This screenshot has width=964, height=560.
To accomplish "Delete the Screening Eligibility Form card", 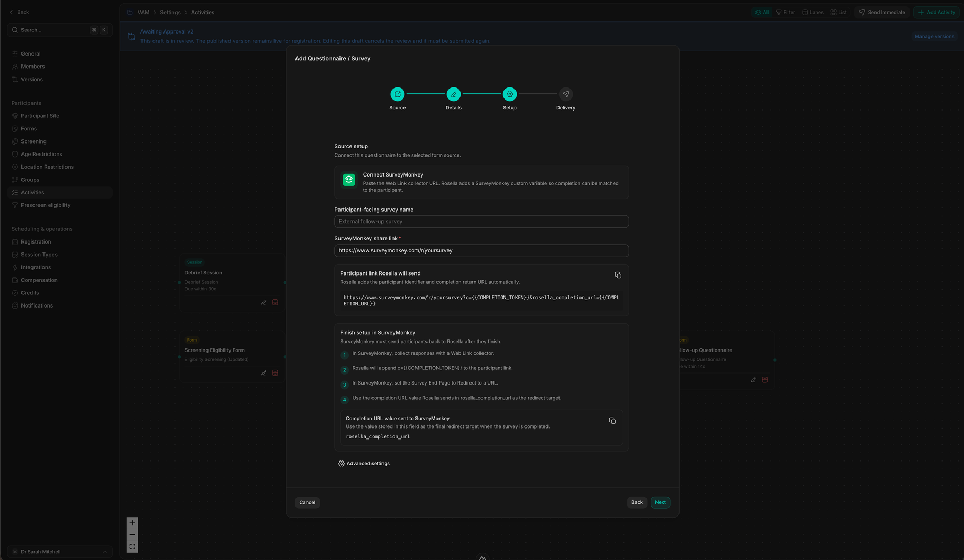I will point(275,373).
